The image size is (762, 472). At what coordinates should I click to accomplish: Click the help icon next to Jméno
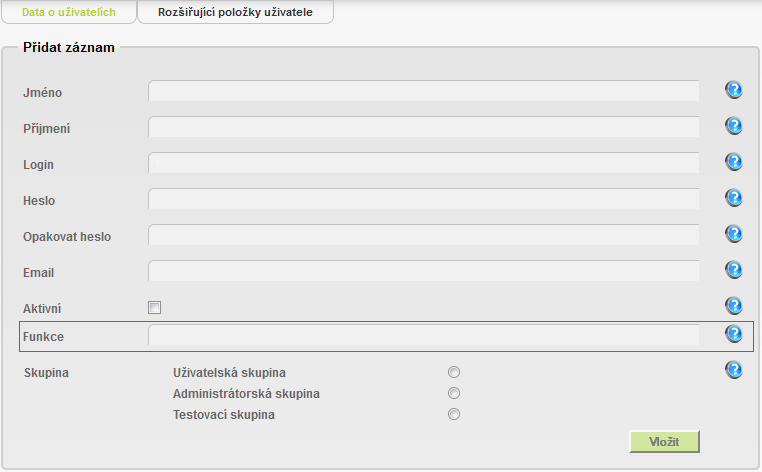pos(734,90)
